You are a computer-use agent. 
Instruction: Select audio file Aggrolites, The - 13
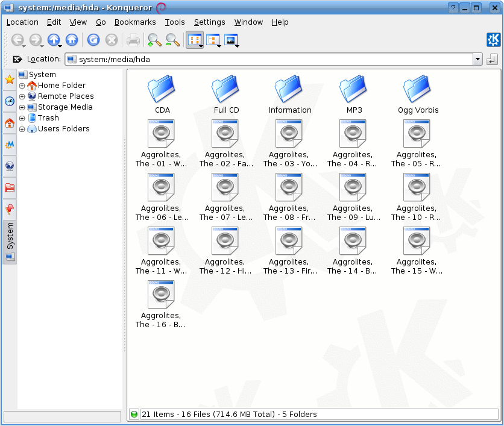tap(290, 251)
